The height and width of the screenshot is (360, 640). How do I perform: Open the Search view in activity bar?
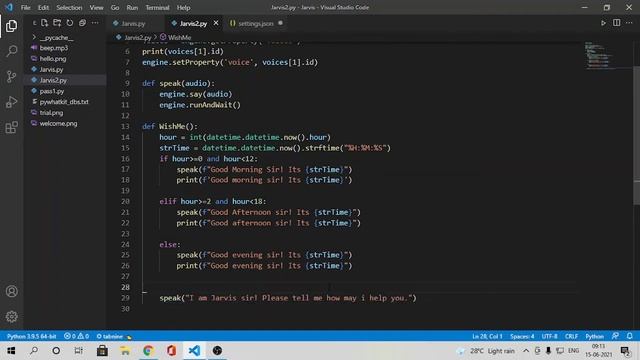pyautogui.click(x=11, y=51)
